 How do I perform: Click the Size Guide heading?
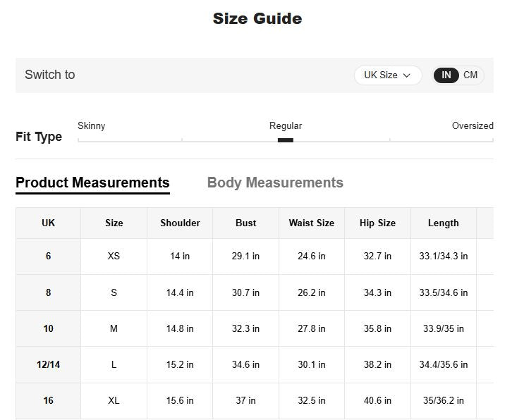point(257,19)
